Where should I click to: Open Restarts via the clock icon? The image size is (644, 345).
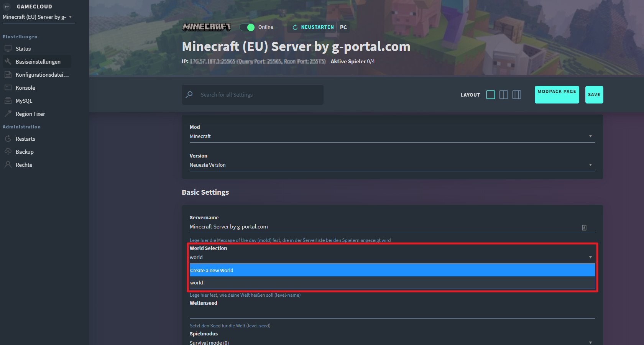(8, 138)
